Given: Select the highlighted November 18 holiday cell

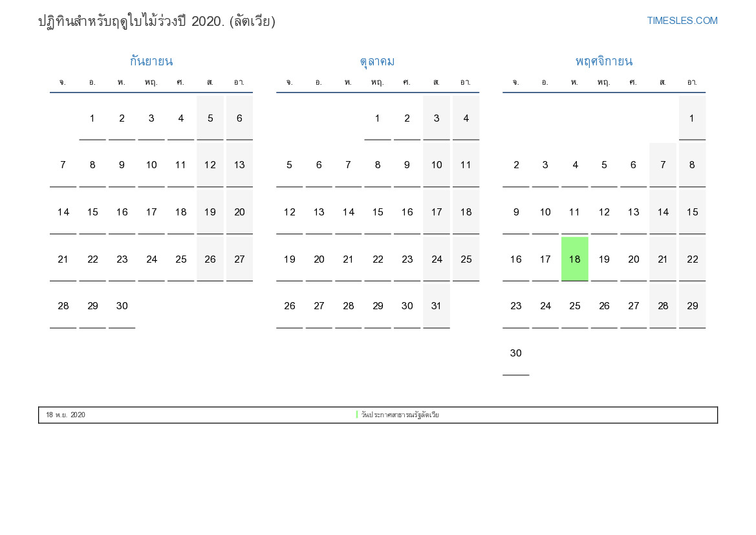Looking at the screenshot, I should tap(574, 259).
